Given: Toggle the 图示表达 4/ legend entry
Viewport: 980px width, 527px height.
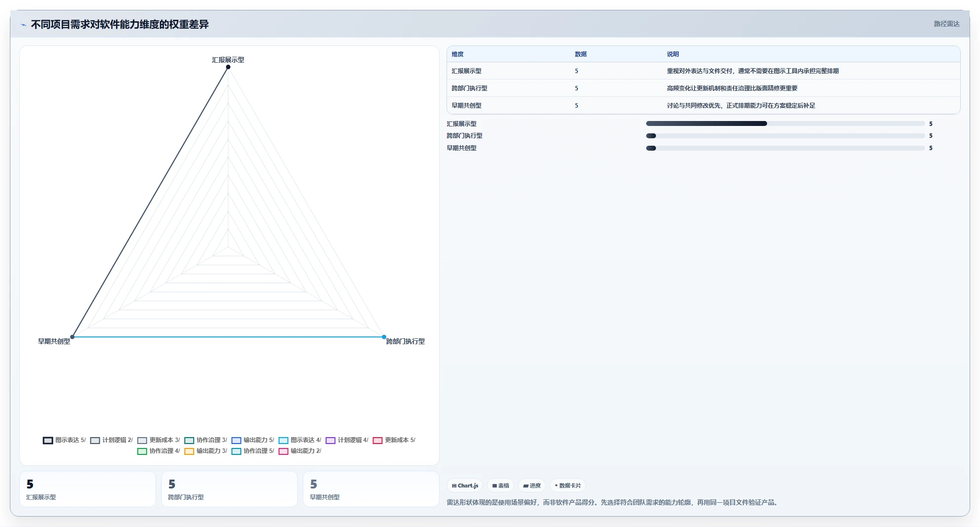Looking at the screenshot, I should click(300, 440).
